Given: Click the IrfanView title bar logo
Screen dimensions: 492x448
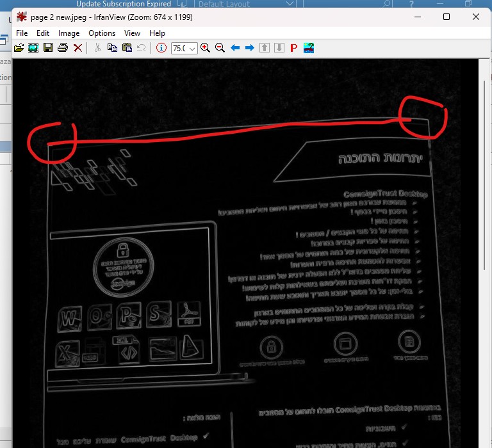Looking at the screenshot, I should [22, 17].
